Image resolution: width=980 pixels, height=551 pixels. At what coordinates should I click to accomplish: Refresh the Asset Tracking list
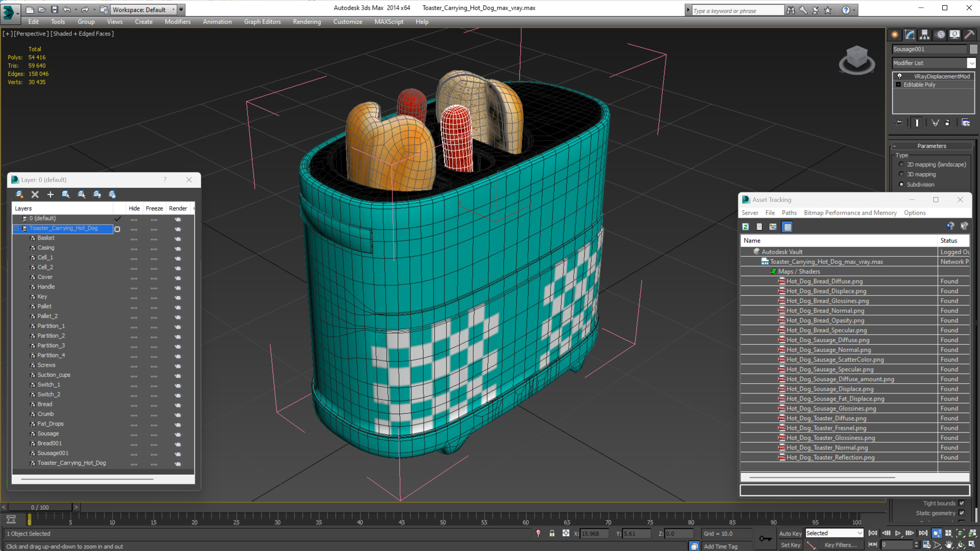coord(746,227)
